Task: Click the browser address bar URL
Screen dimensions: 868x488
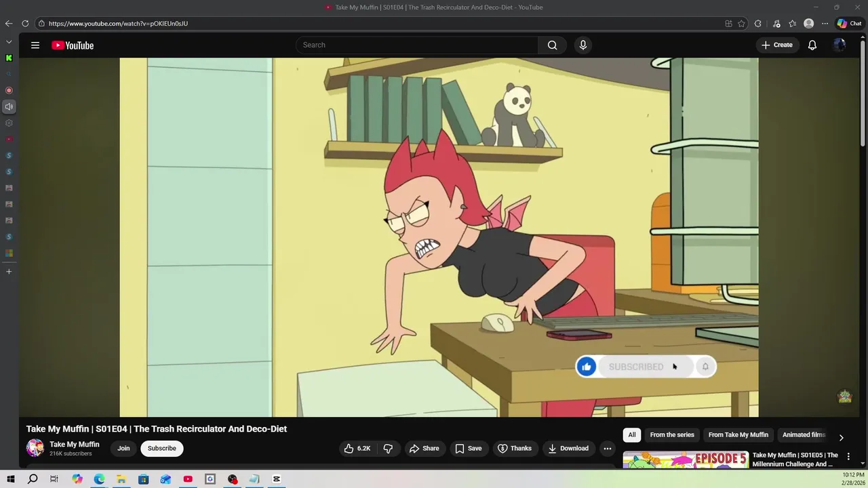Action: click(x=118, y=24)
